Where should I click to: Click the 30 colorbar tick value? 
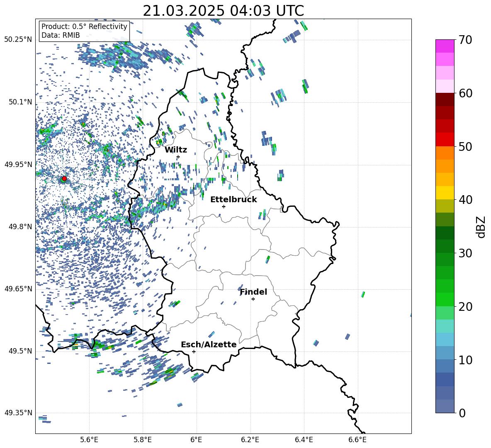pyautogui.click(x=465, y=253)
